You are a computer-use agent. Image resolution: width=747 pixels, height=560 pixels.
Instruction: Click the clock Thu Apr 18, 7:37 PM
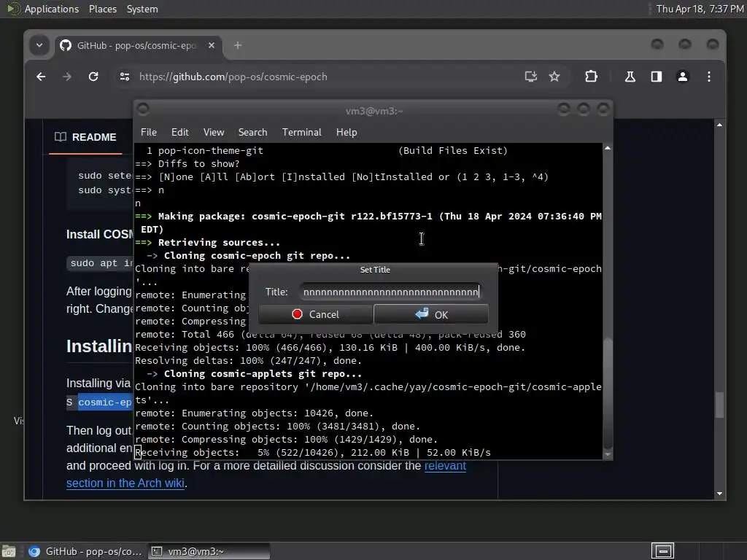pos(700,9)
